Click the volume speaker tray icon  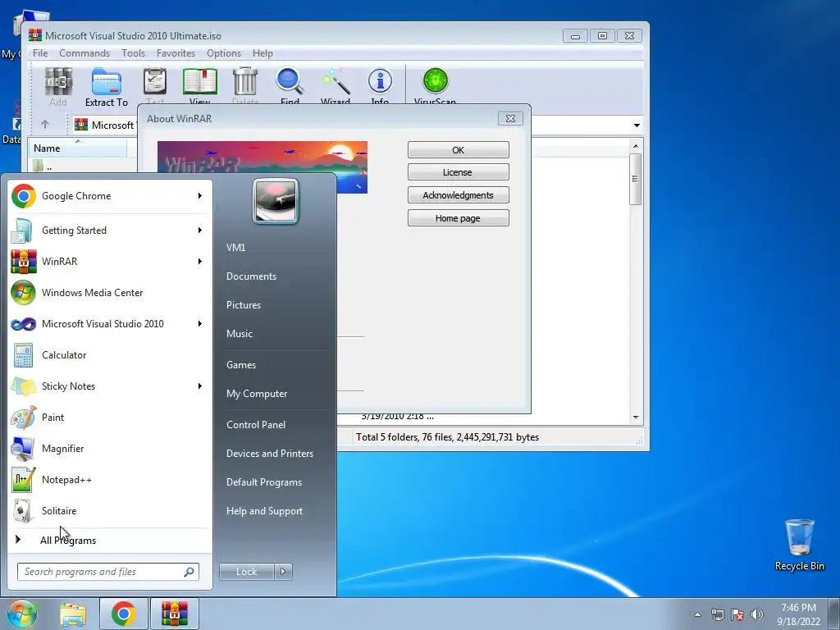pyautogui.click(x=757, y=614)
